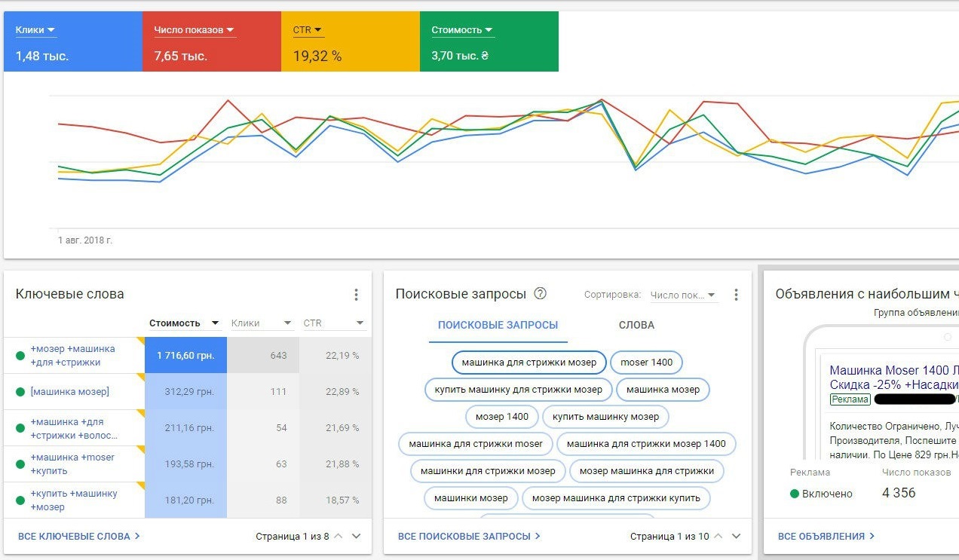
Task: Switch to the ПОИСКОВЫЕ ЗАПРОСЫ tab
Action: coord(498,326)
